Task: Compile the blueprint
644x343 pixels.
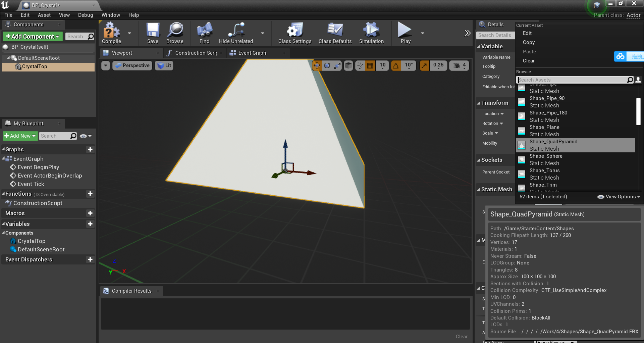Action: (111, 33)
